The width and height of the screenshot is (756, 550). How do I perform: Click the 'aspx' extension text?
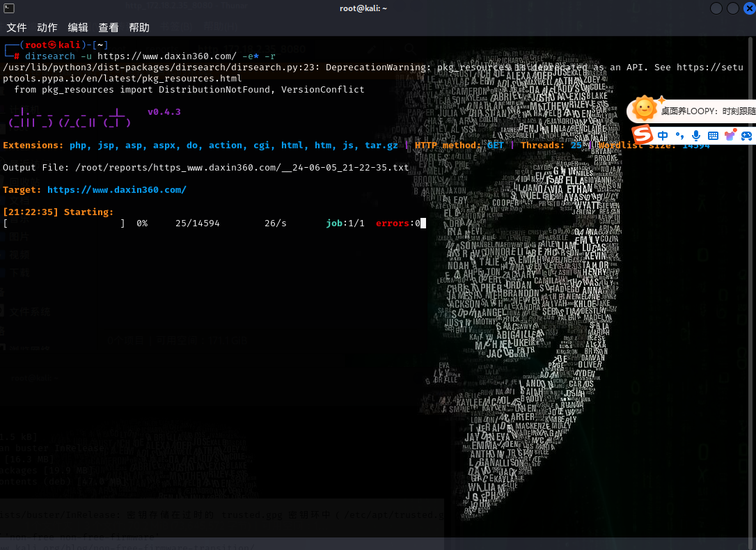coord(164,146)
